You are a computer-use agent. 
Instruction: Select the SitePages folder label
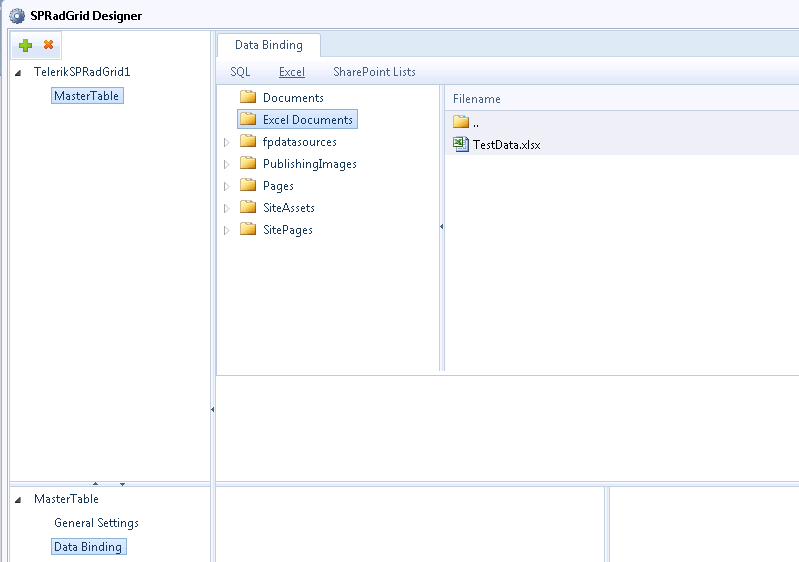coord(287,230)
